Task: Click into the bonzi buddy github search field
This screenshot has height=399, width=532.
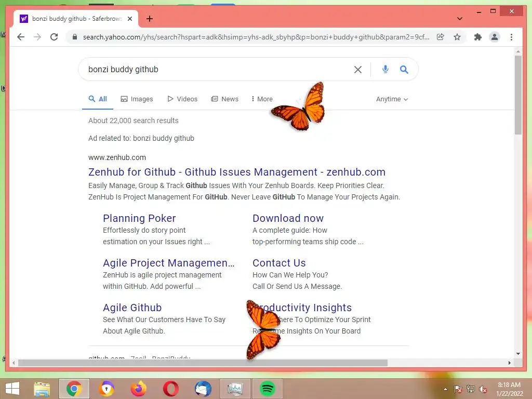Action: [217, 69]
